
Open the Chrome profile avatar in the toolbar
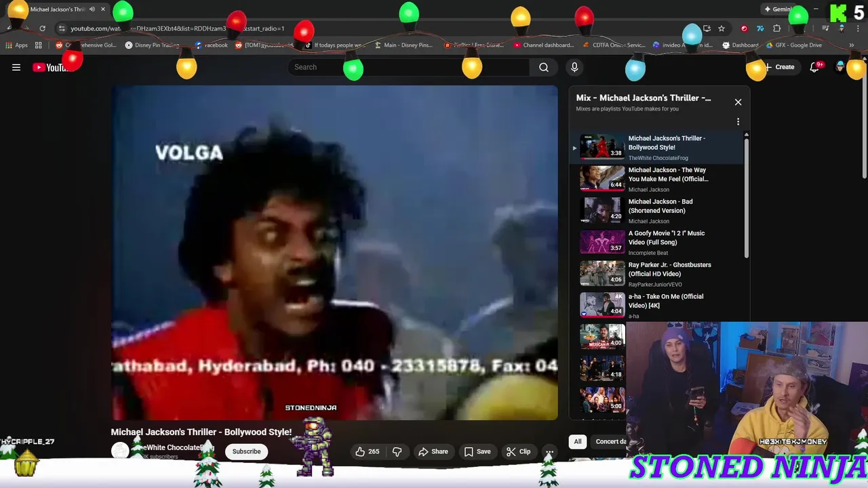(842, 28)
